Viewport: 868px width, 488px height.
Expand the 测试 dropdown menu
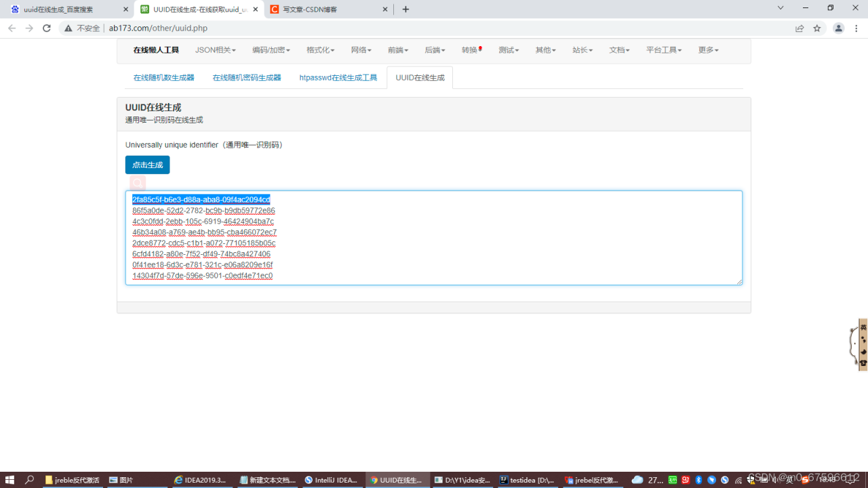509,50
